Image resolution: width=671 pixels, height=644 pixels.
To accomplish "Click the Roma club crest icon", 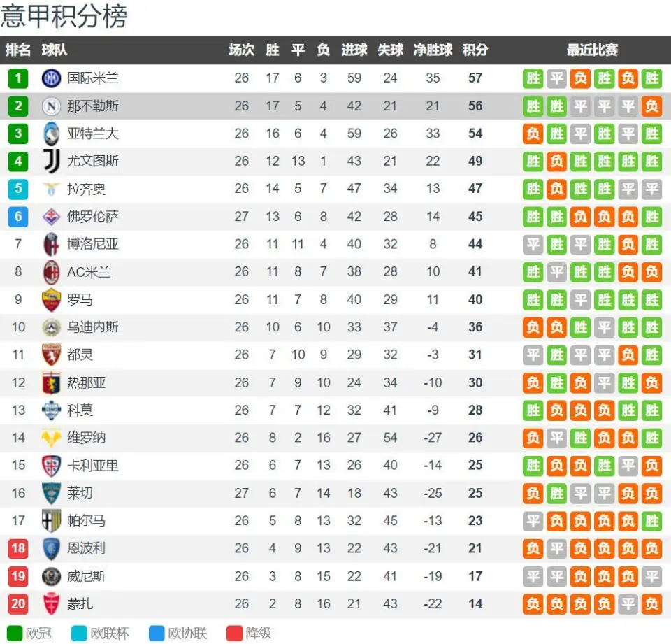I will coord(51,300).
